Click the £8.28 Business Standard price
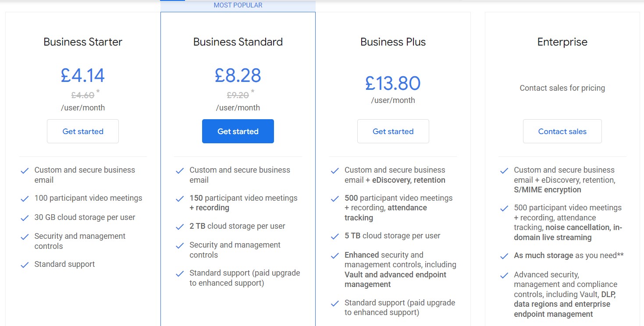Screen dimensions: 644x326 point(238,75)
